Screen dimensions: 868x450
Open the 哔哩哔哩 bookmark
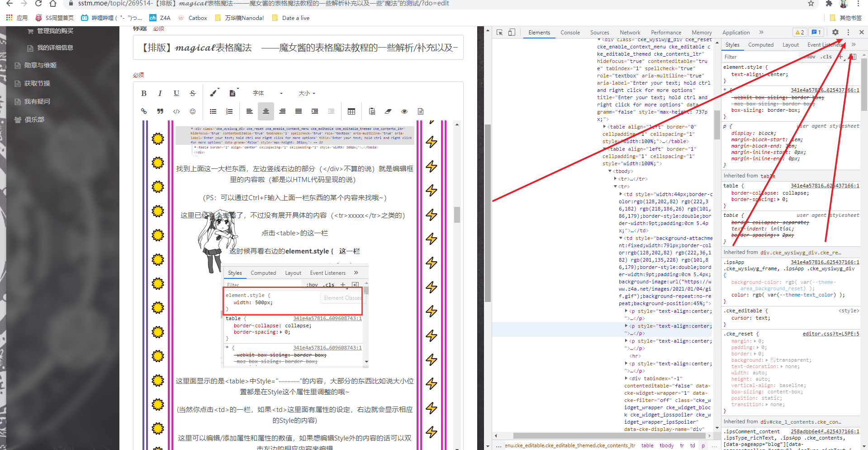(111, 18)
